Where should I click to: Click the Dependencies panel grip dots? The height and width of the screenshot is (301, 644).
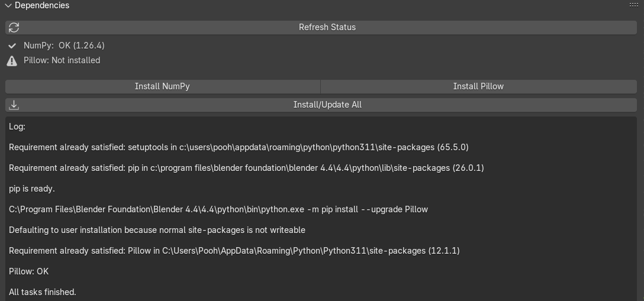633,5
